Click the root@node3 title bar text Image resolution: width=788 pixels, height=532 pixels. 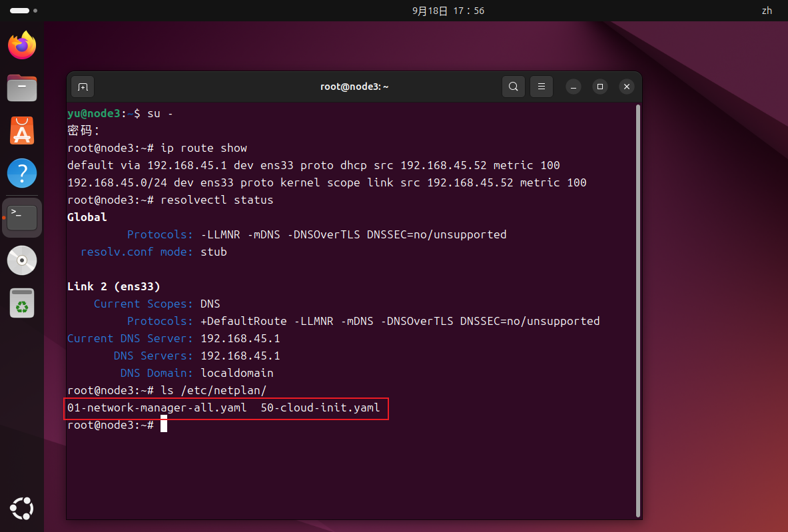(x=354, y=87)
